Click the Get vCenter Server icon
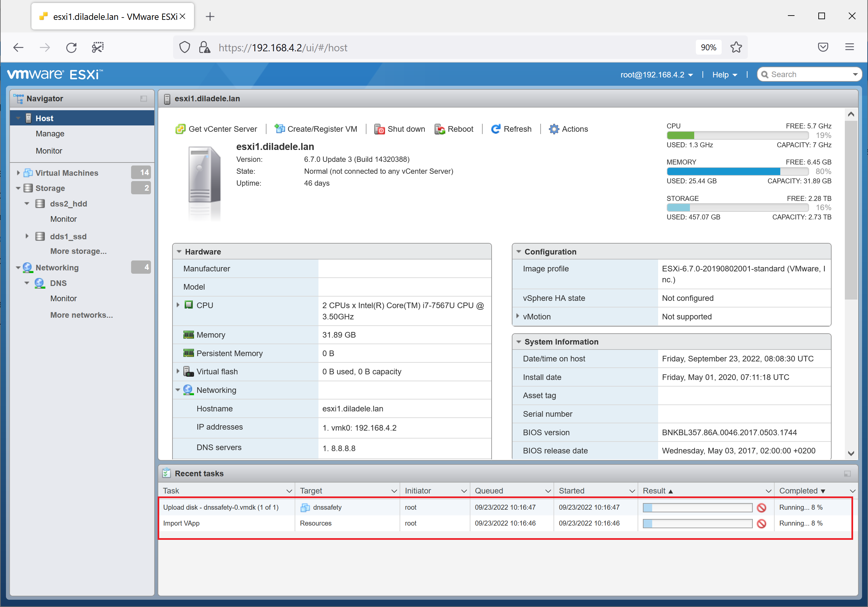The height and width of the screenshot is (607, 868). coord(180,129)
